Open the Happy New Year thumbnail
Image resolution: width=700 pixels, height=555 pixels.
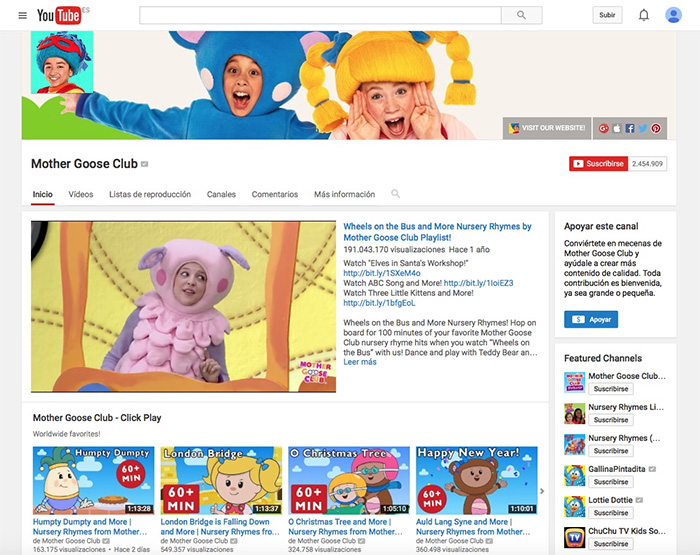point(477,480)
